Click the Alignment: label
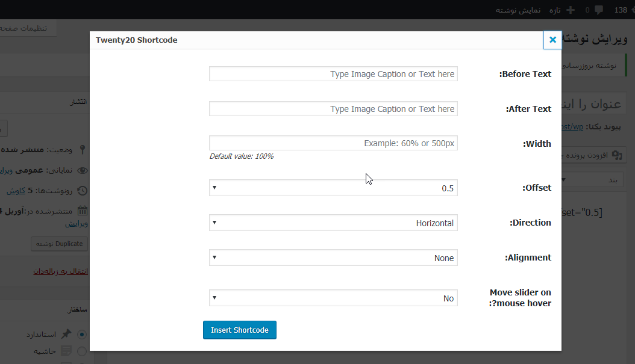 (528, 258)
